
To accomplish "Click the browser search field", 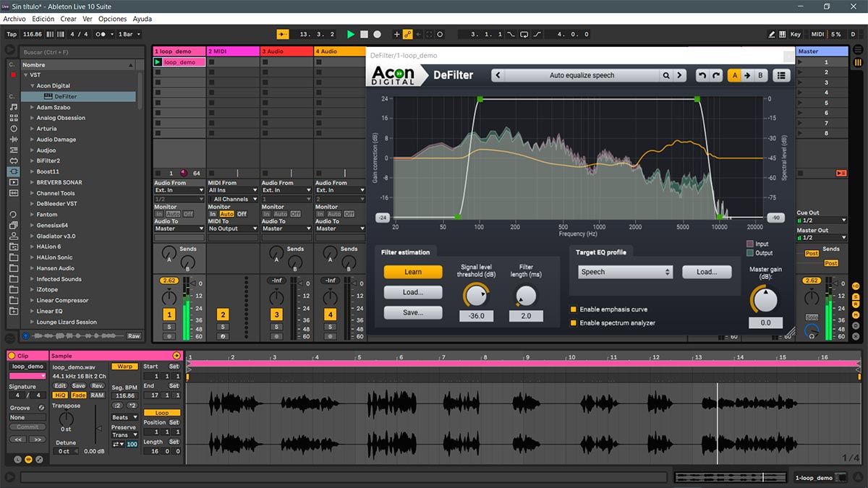I will coord(81,52).
